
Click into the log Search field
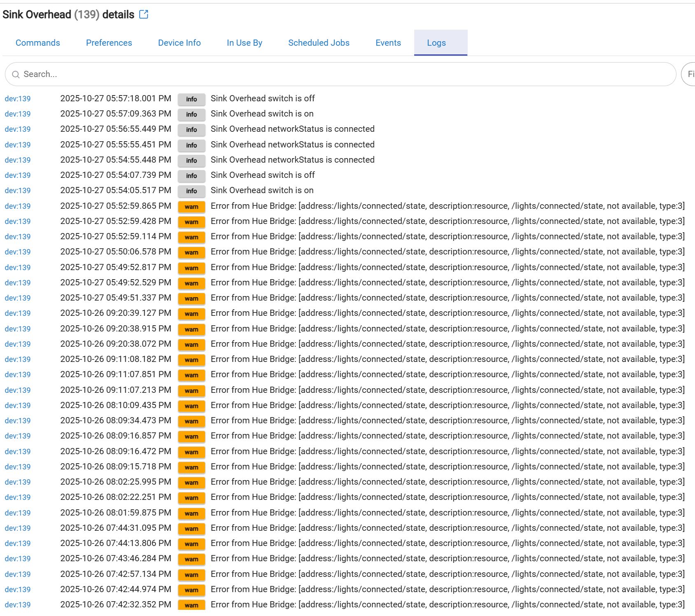click(x=346, y=74)
